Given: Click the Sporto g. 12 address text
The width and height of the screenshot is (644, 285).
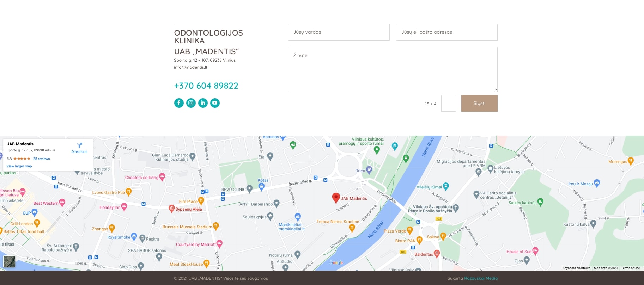Looking at the screenshot, I should (x=205, y=60).
